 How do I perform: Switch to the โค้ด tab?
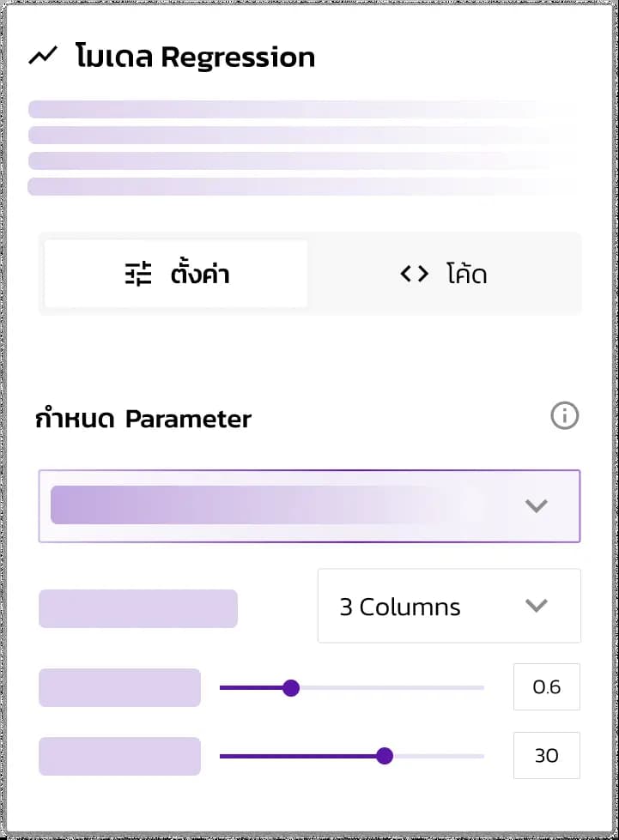[444, 274]
